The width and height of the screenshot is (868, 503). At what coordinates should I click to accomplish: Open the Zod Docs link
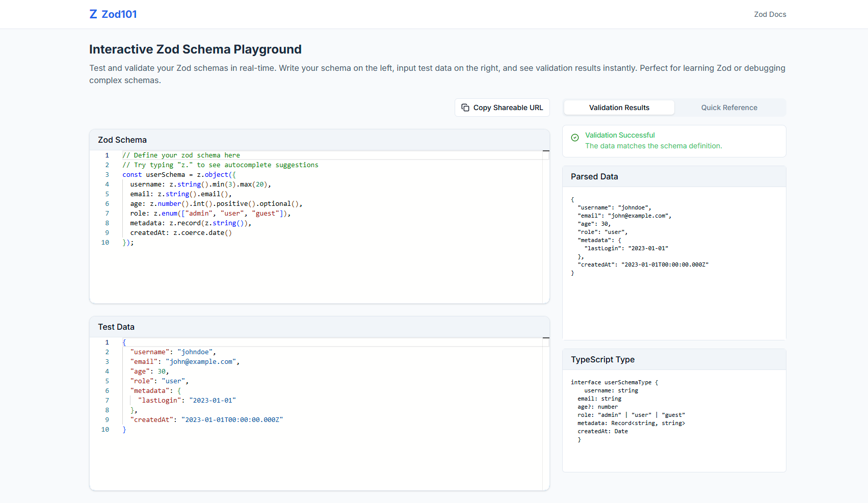770,14
